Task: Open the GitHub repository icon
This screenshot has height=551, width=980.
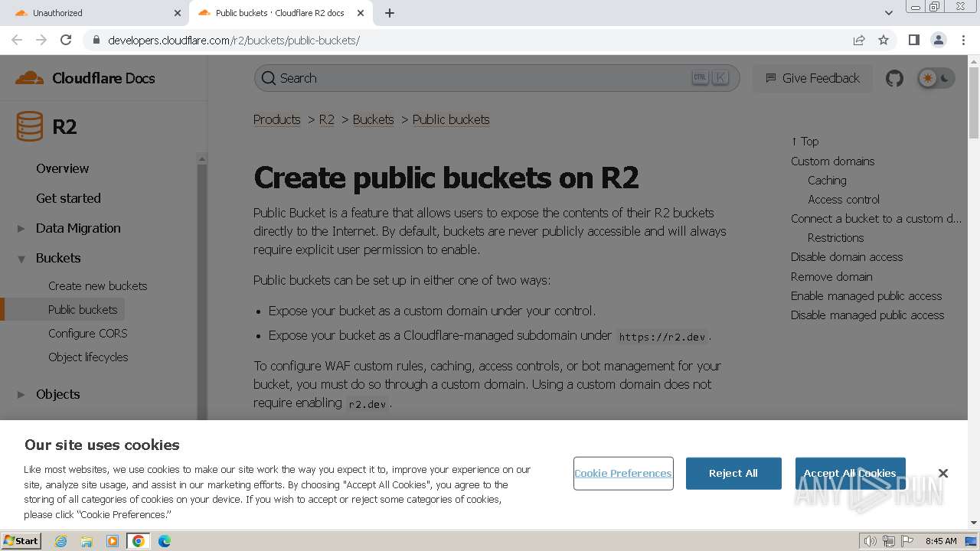Action: click(x=894, y=78)
